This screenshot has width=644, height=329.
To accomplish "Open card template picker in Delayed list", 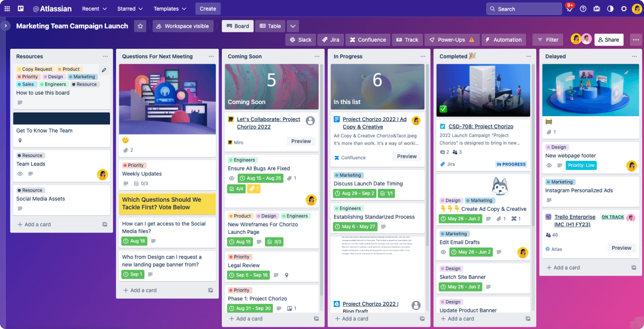I will click(634, 267).
